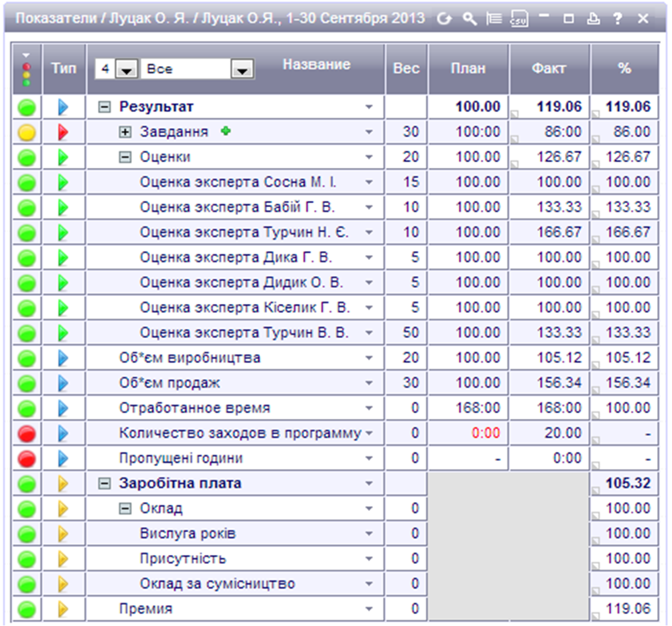
Task: Click the Факт value 105.12
Action: 559,358
